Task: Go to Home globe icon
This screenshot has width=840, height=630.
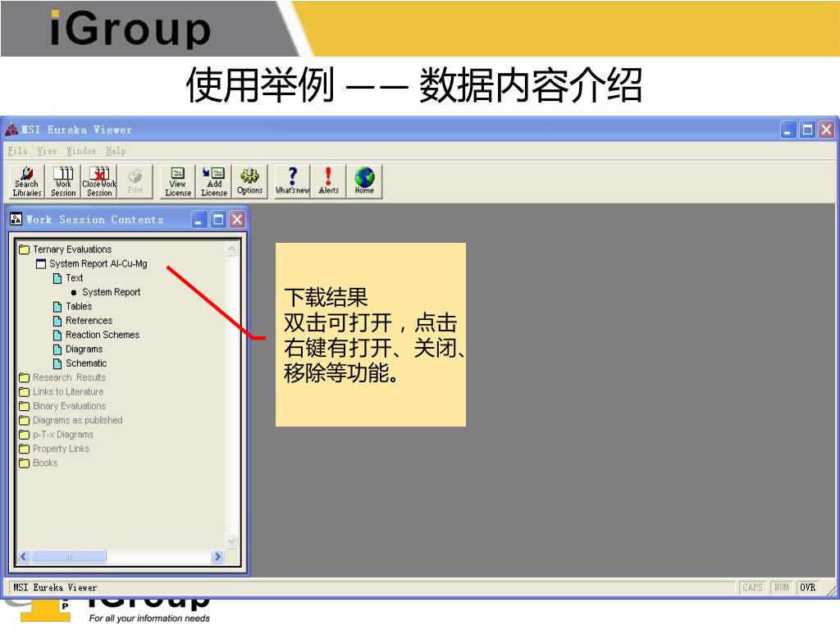Action: coord(364,181)
